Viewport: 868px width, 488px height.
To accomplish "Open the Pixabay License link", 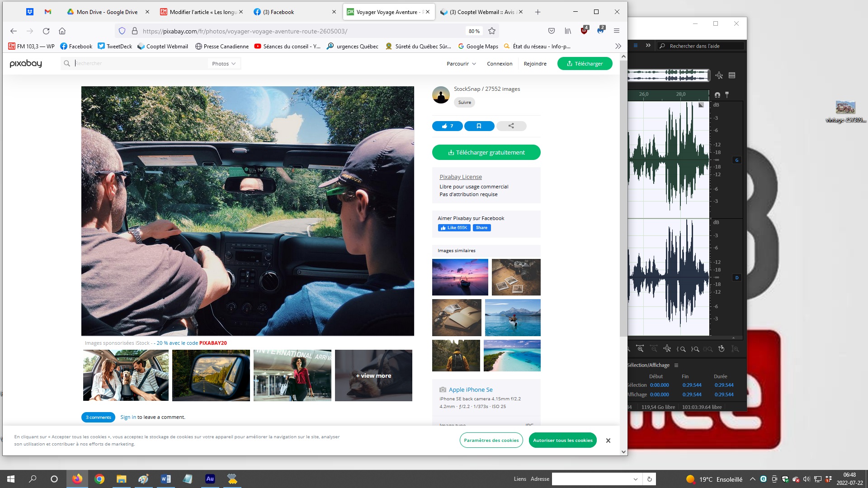I will point(460,177).
